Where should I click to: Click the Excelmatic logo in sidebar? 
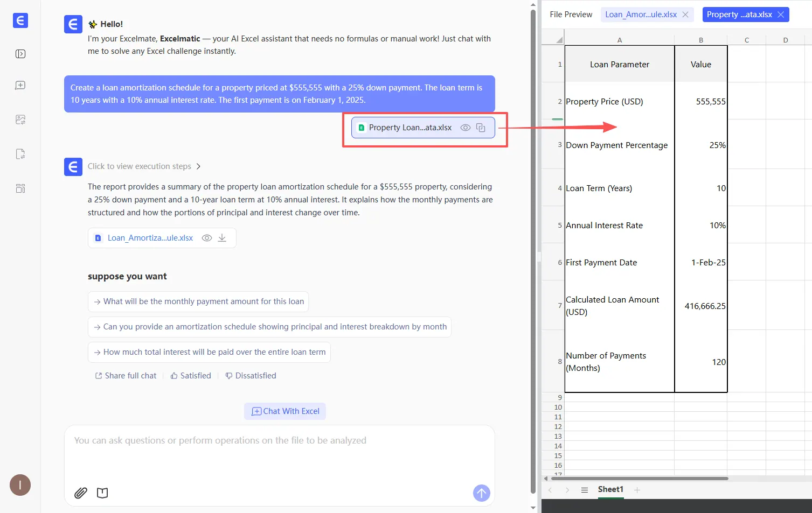[x=20, y=20]
